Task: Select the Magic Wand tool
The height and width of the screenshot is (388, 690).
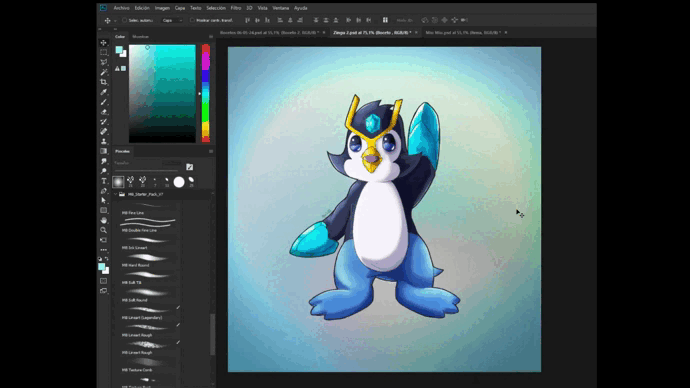Action: point(103,72)
